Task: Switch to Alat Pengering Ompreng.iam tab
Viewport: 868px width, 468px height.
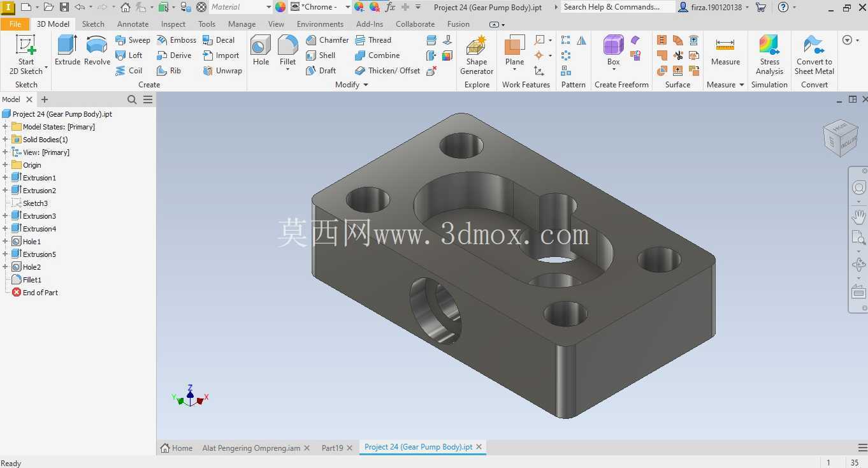Action: (251, 448)
